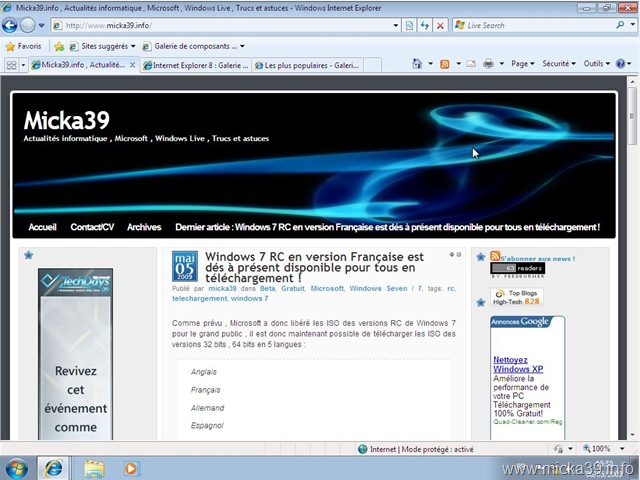The image size is (640, 480).
Task: Click the address bar URL field
Action: [220, 25]
